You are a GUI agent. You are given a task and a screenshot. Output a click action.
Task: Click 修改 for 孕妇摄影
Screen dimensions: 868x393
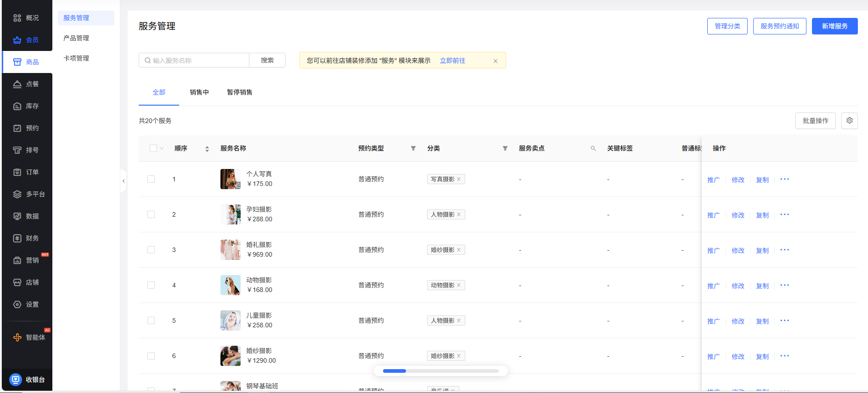coord(738,215)
